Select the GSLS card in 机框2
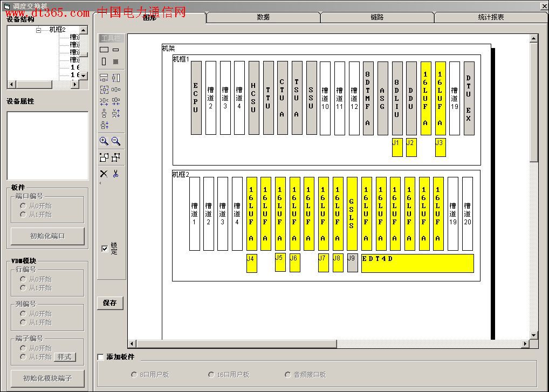This screenshot has width=549, height=392. click(x=352, y=214)
